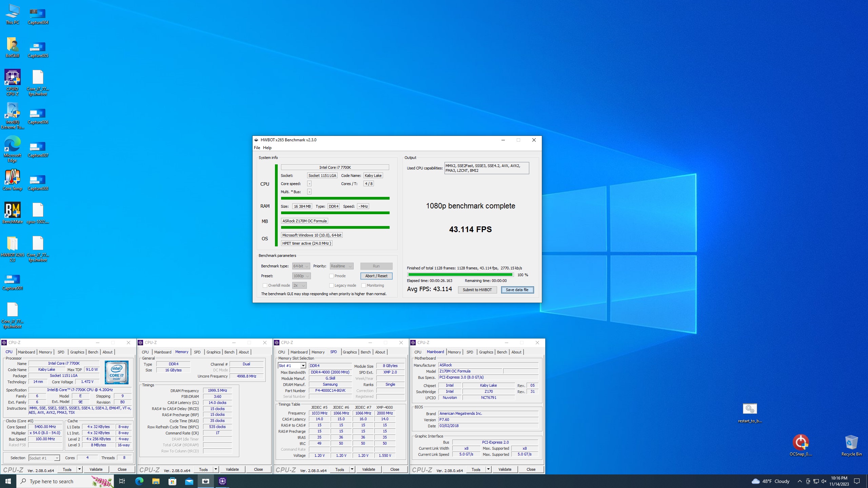This screenshot has width=868, height=488.
Task: Open Mail app from taskbar
Action: [x=189, y=481]
